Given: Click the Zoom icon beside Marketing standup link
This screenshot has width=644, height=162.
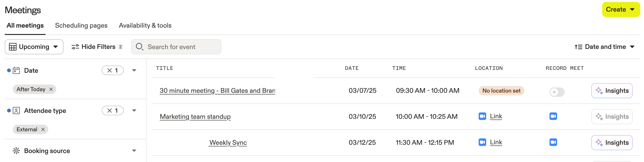Looking at the screenshot, I should click(x=482, y=116).
